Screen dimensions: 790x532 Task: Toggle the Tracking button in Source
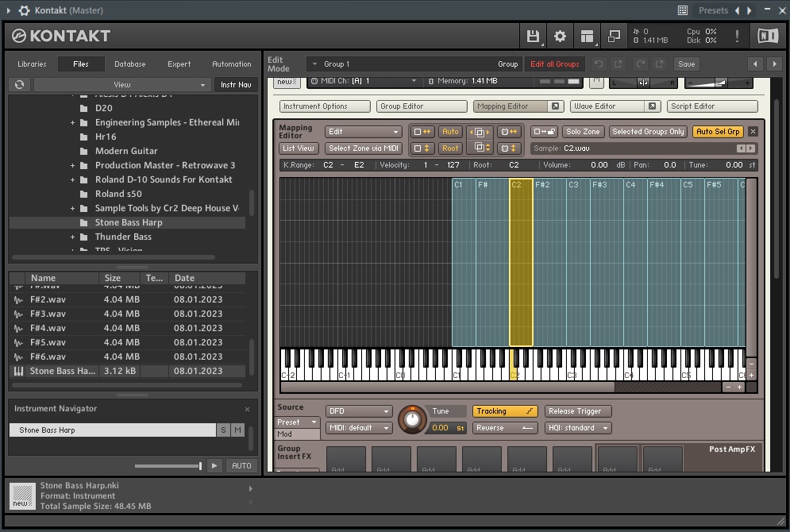[x=505, y=411]
